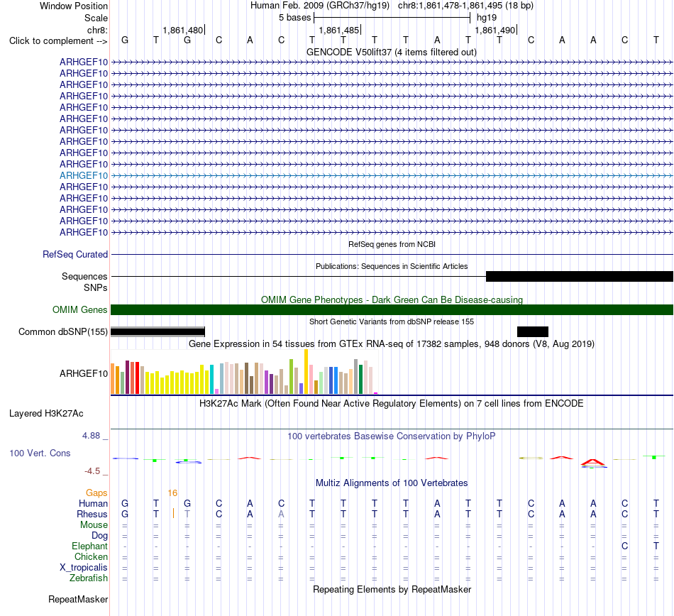Viewport: 674px width, 616px height.
Task: Click the X_tropicalis alignment row label
Action: (x=84, y=568)
